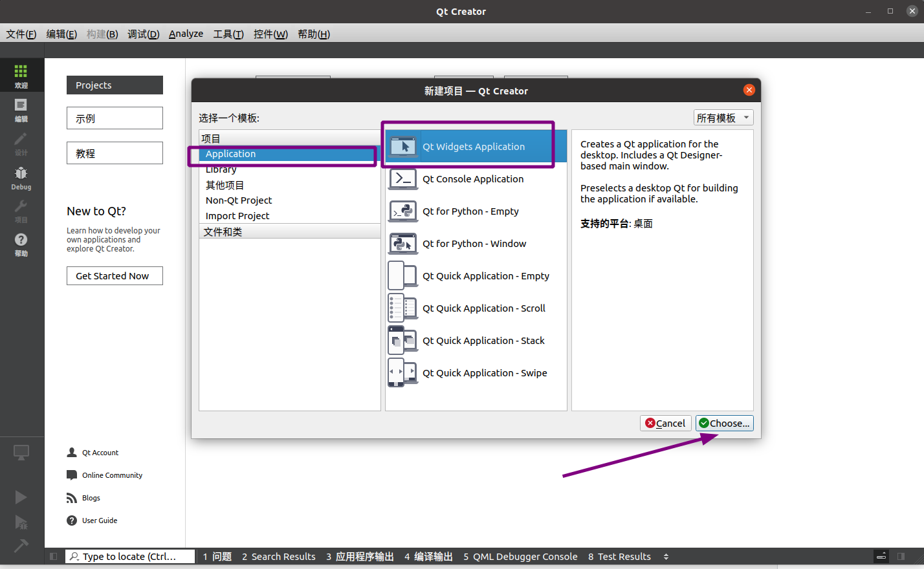Open the Help mode question icon
This screenshot has height=569, width=924.
coord(21,244)
